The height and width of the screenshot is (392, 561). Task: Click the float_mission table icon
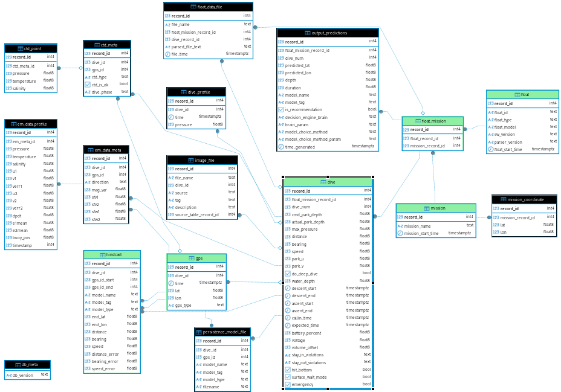(x=418, y=121)
